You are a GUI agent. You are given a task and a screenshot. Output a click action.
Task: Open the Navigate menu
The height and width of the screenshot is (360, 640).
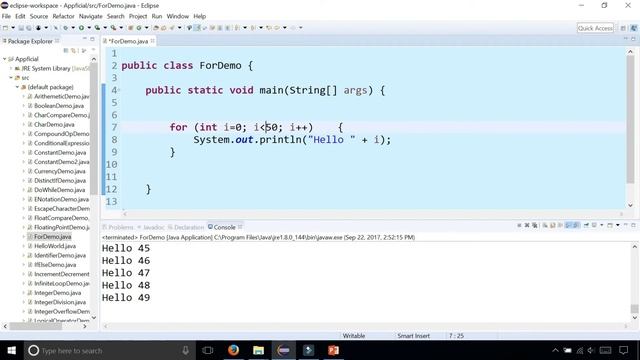91,16
